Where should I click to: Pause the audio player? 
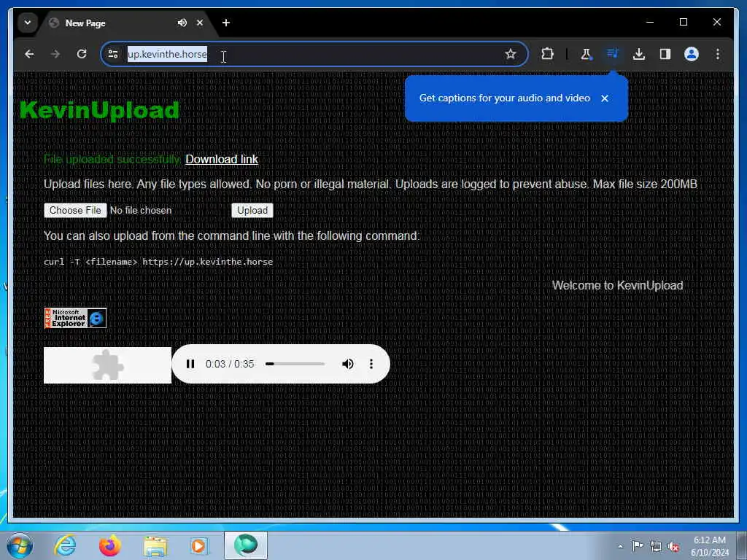point(190,364)
